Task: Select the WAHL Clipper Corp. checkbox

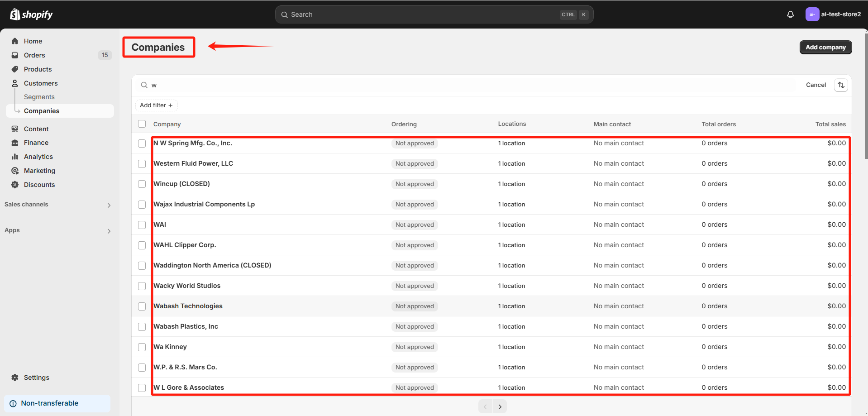Action: pyautogui.click(x=142, y=245)
